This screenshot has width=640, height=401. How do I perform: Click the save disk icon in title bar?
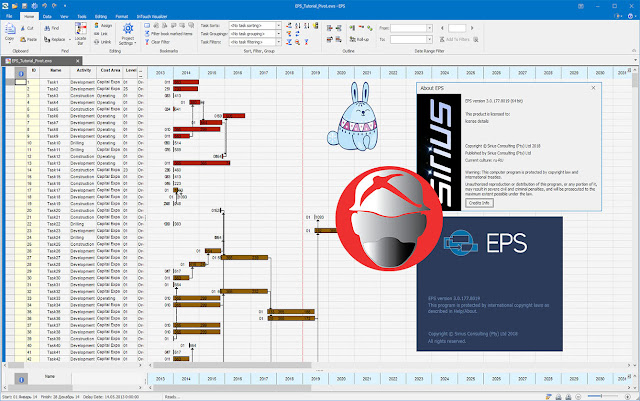25,6
